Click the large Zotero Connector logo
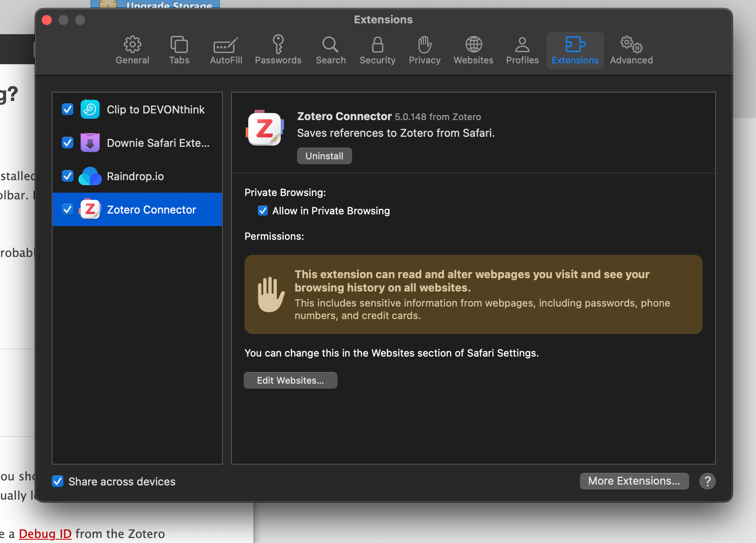 265,128
